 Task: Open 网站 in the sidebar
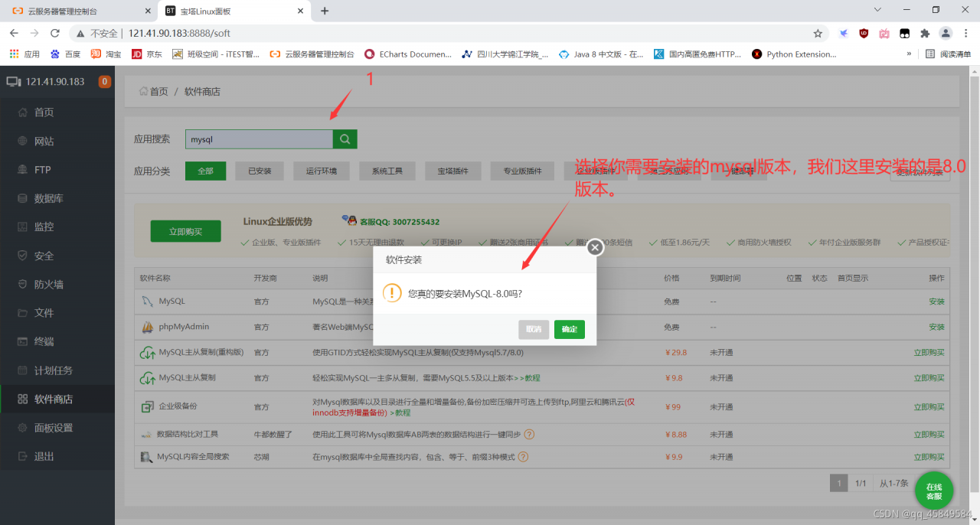44,141
